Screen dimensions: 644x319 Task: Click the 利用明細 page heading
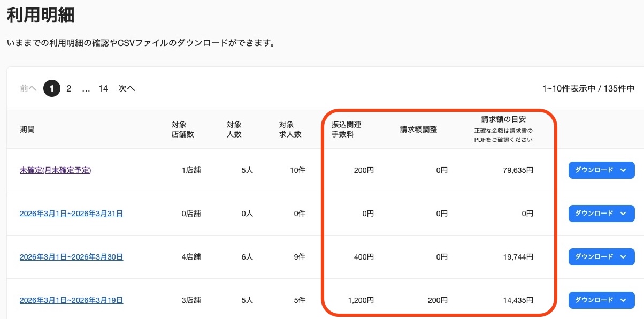pos(40,15)
